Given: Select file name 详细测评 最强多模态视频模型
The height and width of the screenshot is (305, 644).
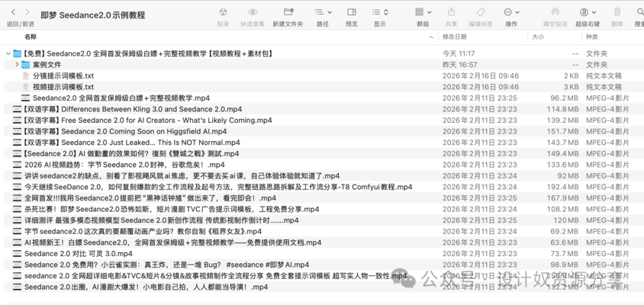Looking at the screenshot, I should click(162, 220).
